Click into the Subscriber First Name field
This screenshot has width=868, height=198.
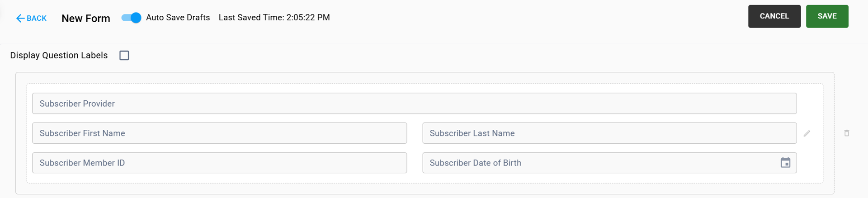click(x=219, y=133)
